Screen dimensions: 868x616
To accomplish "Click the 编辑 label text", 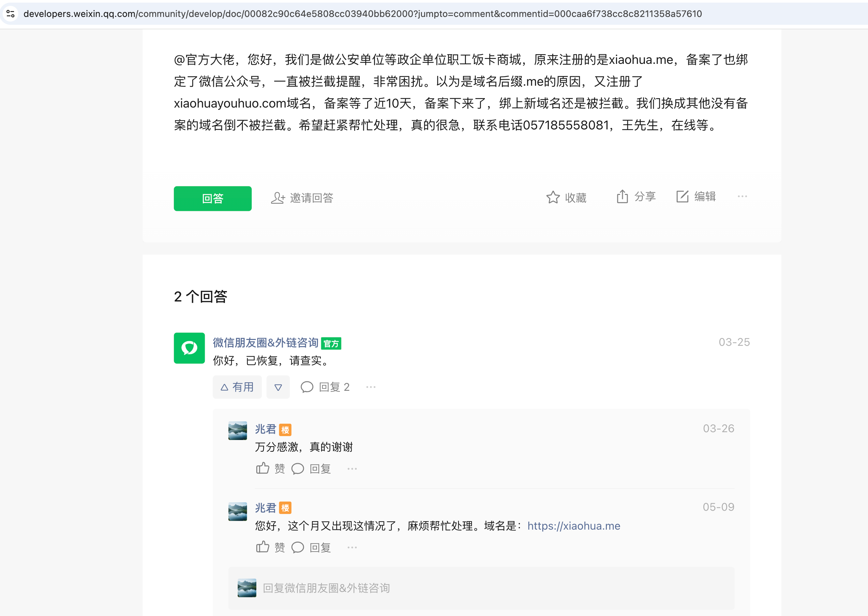I will point(705,197).
